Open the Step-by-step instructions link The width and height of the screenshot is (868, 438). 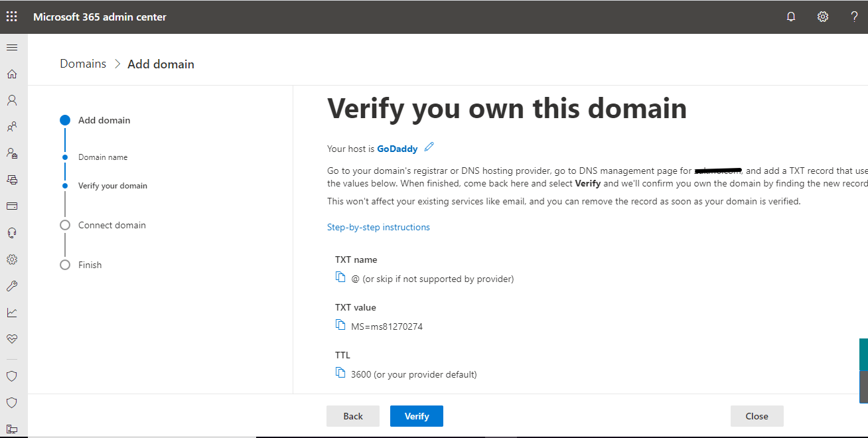378,227
